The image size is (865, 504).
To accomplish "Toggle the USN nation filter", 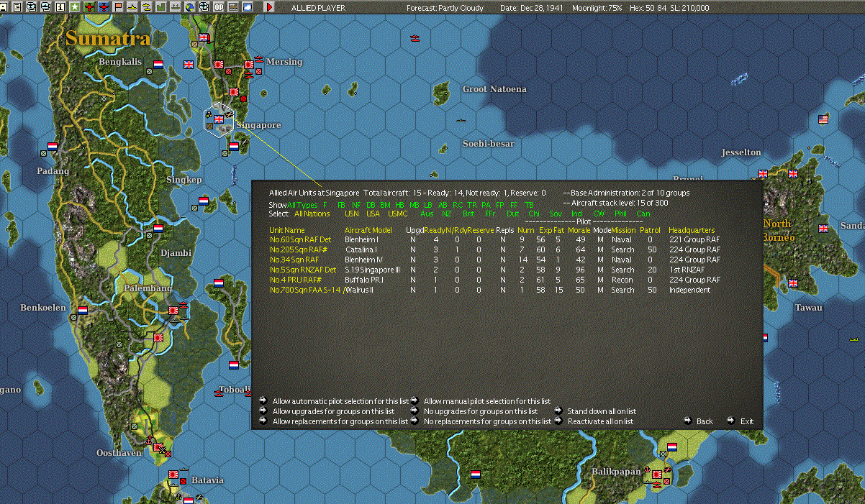I will tap(352, 214).
